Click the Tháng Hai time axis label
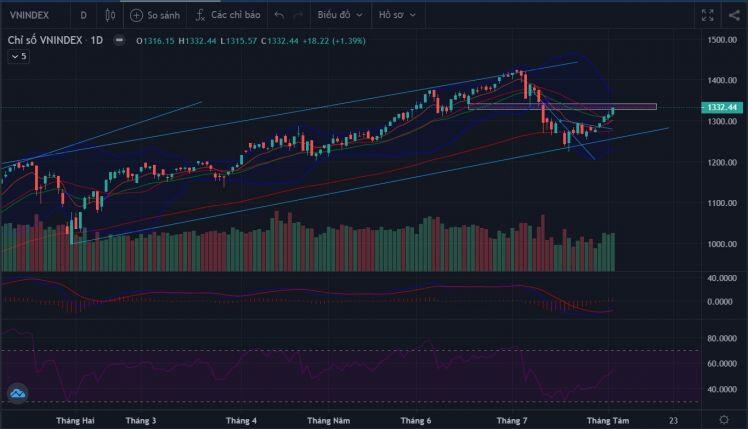 75,420
